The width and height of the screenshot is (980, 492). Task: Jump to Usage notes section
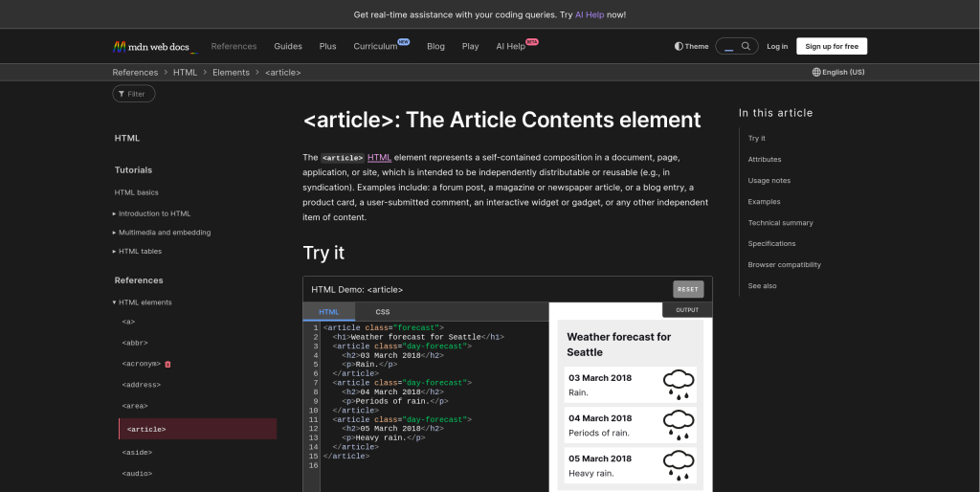point(768,181)
